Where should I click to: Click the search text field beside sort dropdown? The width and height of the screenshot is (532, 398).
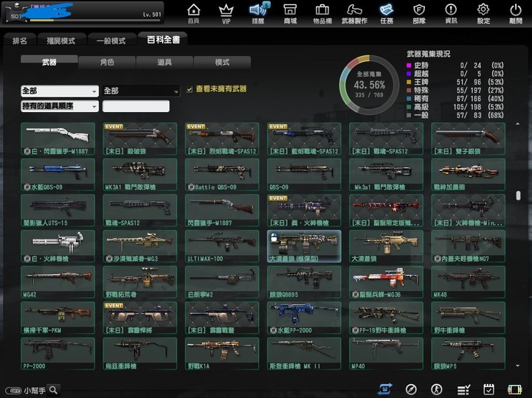[136, 106]
